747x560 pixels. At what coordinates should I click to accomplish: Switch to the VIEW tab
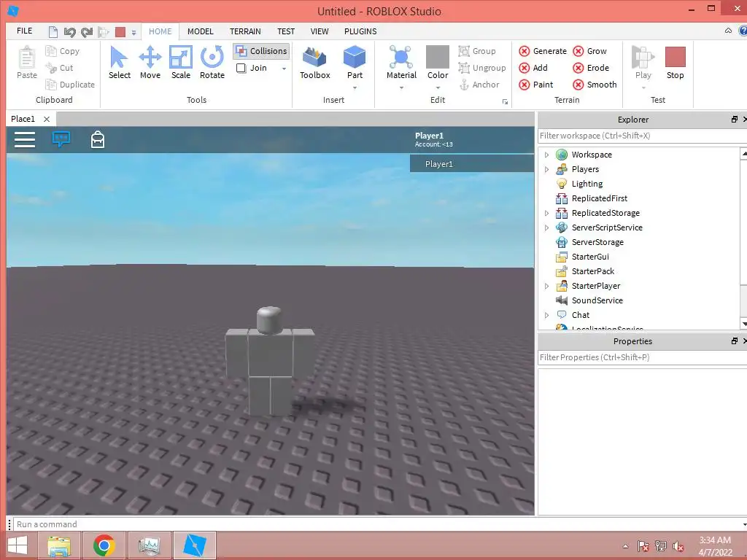pyautogui.click(x=320, y=31)
